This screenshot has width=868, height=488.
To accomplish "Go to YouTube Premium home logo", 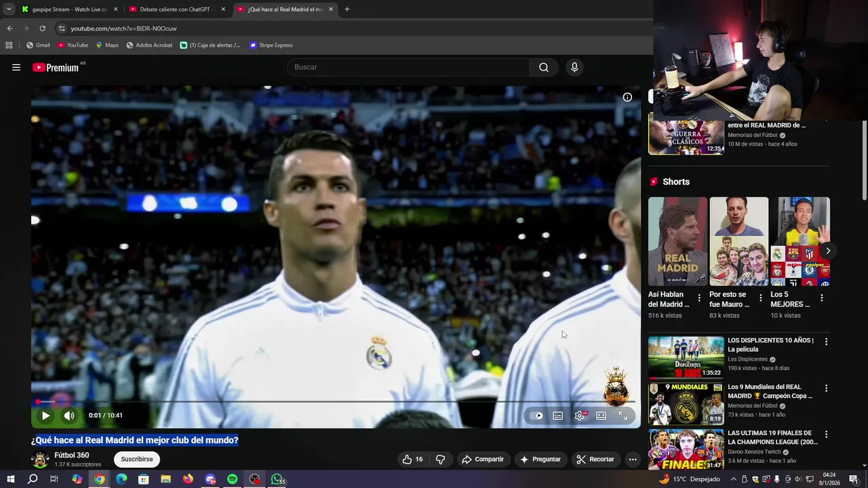I will coord(56,67).
